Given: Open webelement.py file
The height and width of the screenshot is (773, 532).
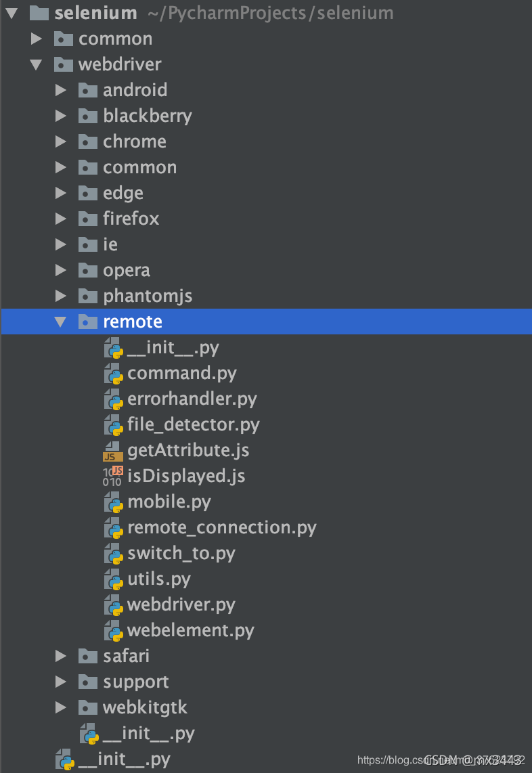Looking at the screenshot, I should click(191, 631).
